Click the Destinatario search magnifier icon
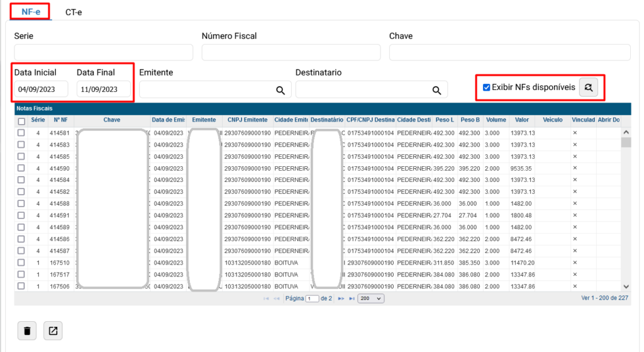644x352 pixels. (x=436, y=90)
